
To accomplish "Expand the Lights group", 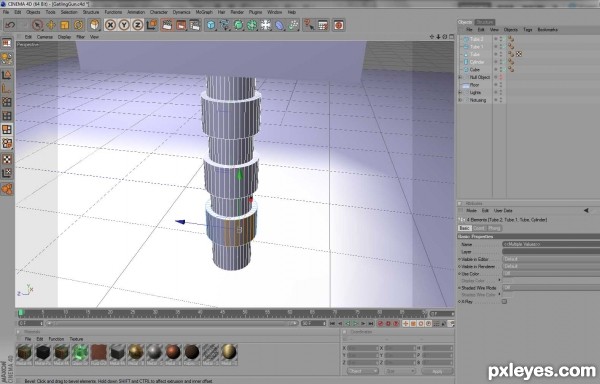I will pos(460,93).
